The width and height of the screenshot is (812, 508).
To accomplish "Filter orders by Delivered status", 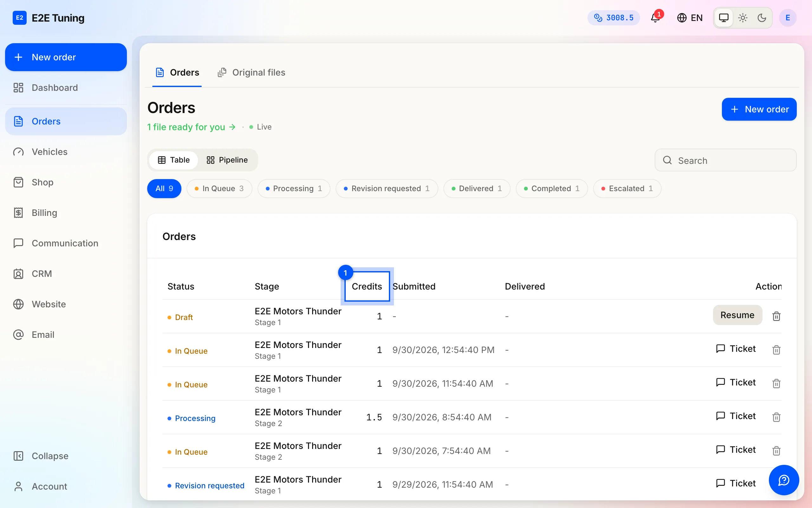I will point(477,189).
